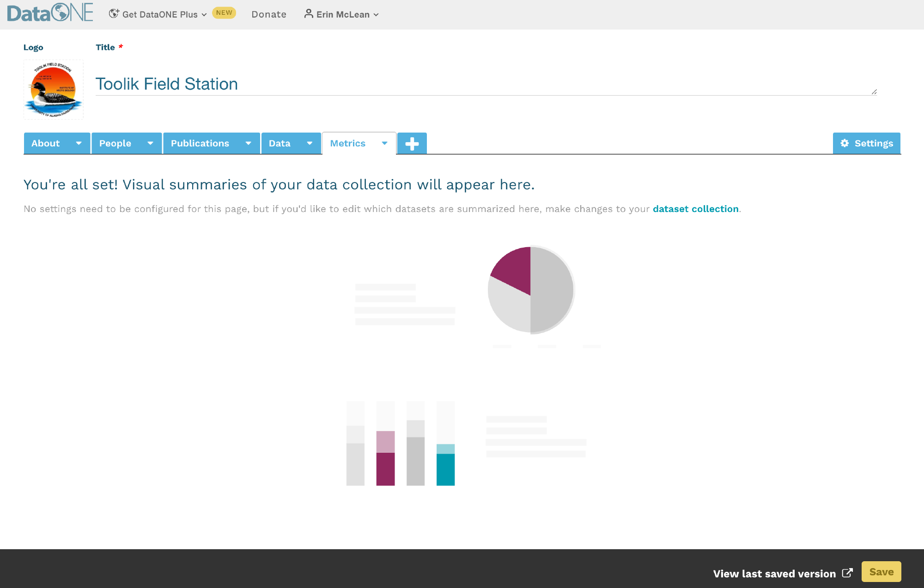924x588 pixels.
Task: Click the Toolik Field Station logo thumbnail
Action: click(53, 89)
